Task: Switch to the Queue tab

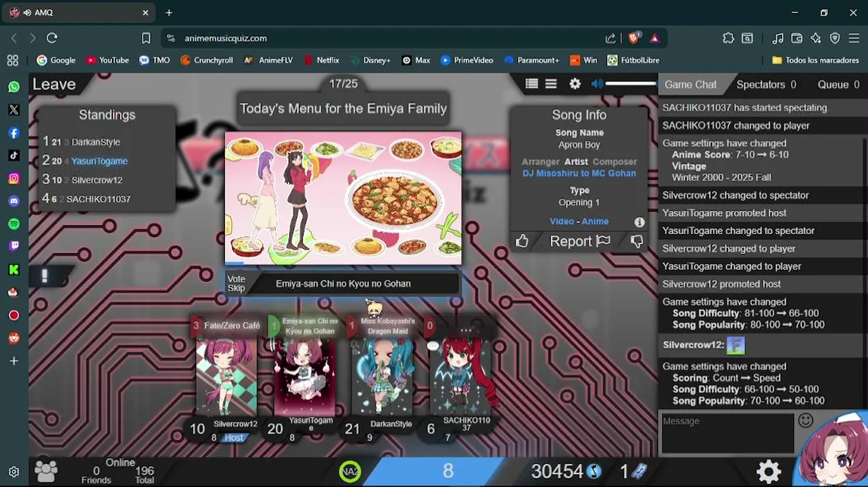Action: pyautogui.click(x=838, y=85)
